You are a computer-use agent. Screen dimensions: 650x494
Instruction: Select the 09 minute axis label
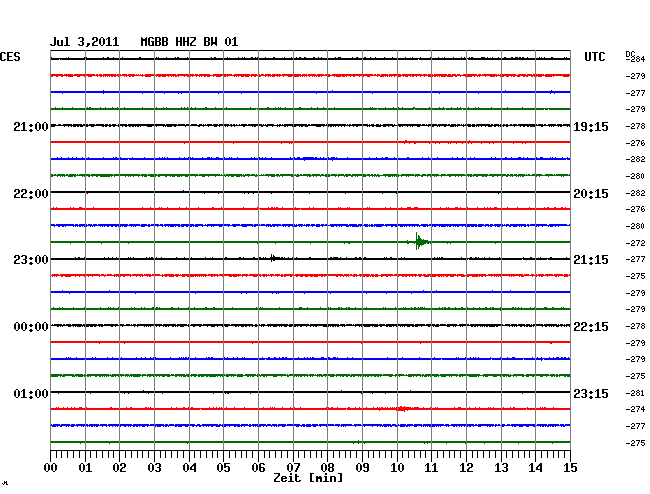tap(362, 467)
